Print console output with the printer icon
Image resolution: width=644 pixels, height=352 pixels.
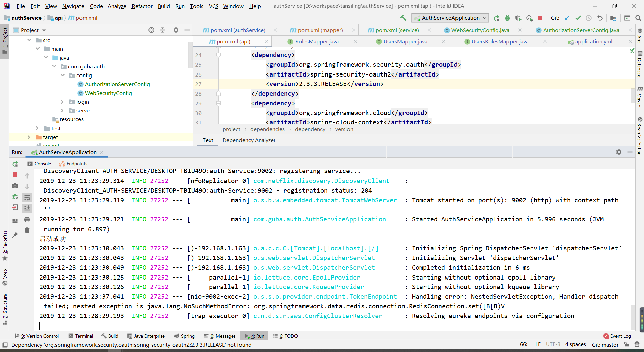pyautogui.click(x=27, y=220)
